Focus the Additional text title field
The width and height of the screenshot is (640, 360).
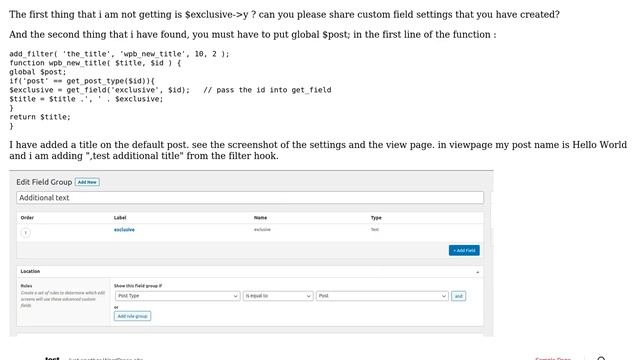(250, 198)
